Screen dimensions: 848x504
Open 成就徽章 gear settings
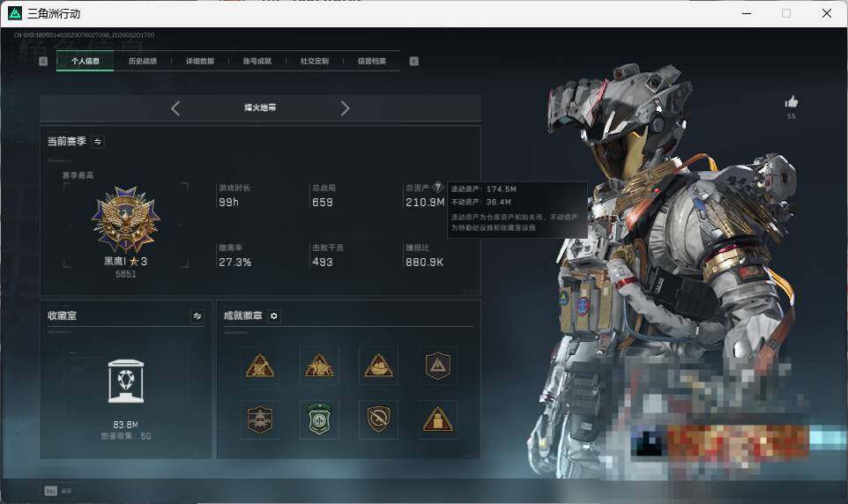[x=273, y=315]
